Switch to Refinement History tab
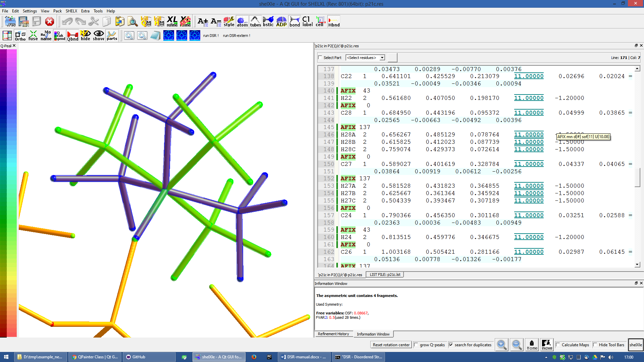 333,334
